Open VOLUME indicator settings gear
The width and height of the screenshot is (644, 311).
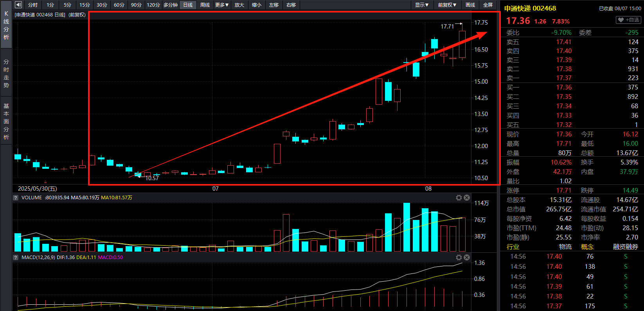coord(459,198)
